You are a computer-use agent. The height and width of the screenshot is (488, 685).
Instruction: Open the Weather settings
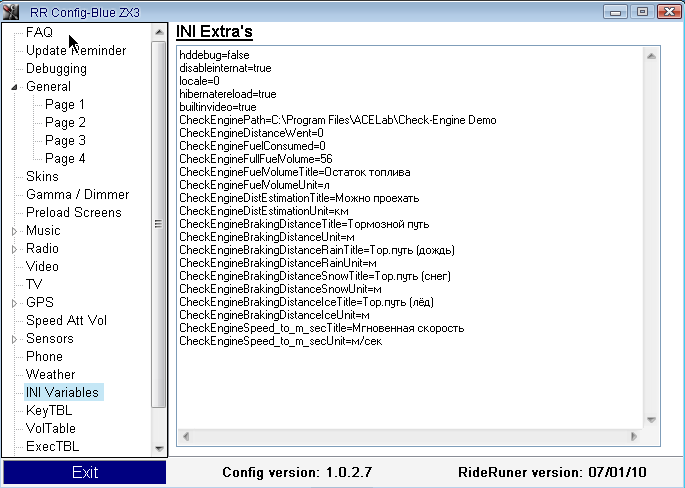coord(50,374)
